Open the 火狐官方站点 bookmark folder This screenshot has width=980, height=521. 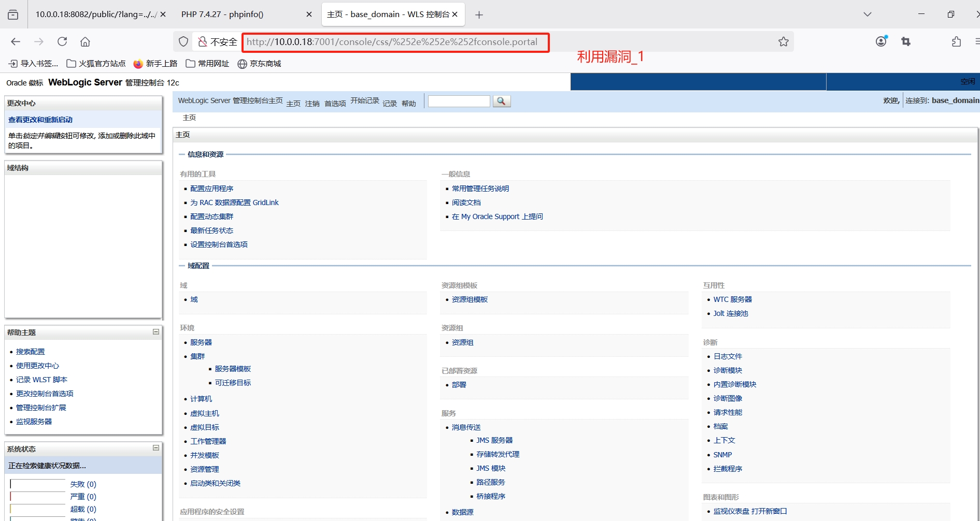point(96,64)
